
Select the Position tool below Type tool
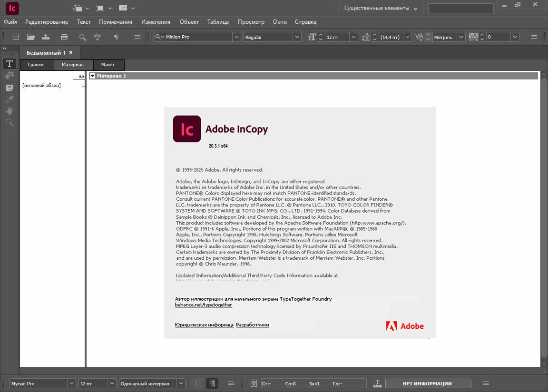pyautogui.click(x=10, y=76)
